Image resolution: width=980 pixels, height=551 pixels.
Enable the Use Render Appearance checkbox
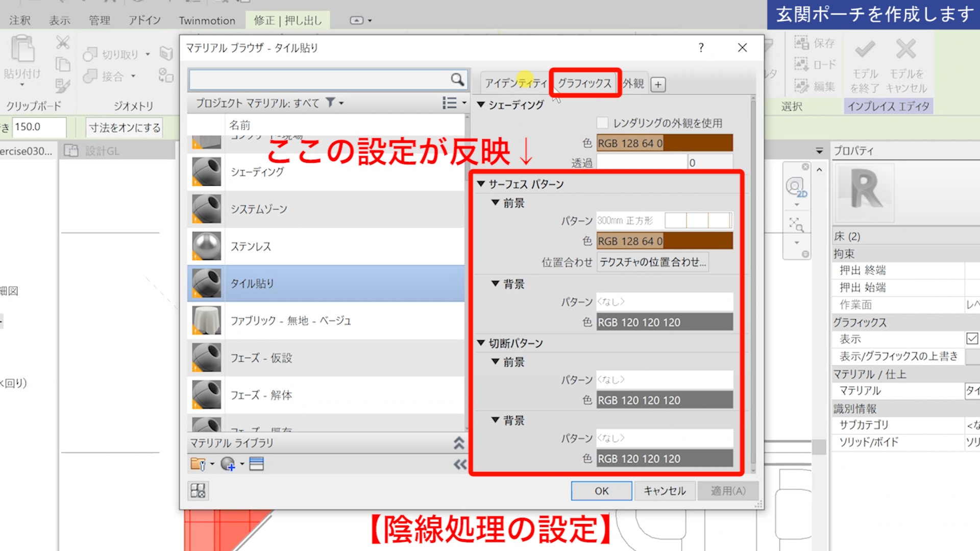point(602,123)
